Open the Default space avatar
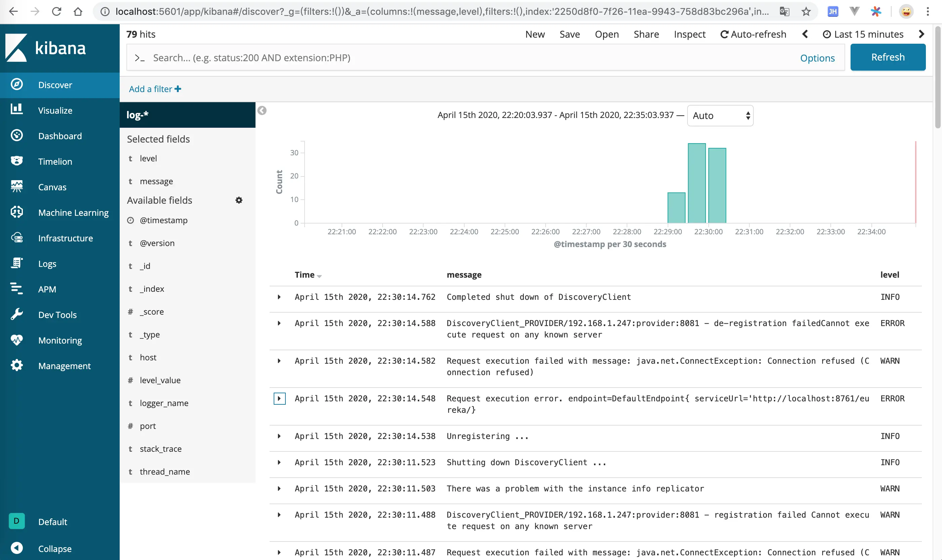This screenshot has height=560, width=942. pos(16,521)
